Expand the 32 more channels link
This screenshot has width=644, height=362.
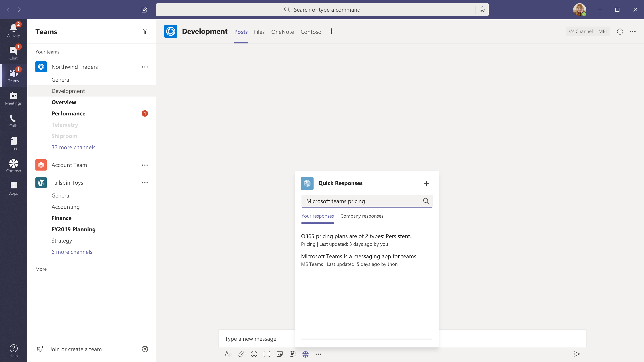point(73,147)
